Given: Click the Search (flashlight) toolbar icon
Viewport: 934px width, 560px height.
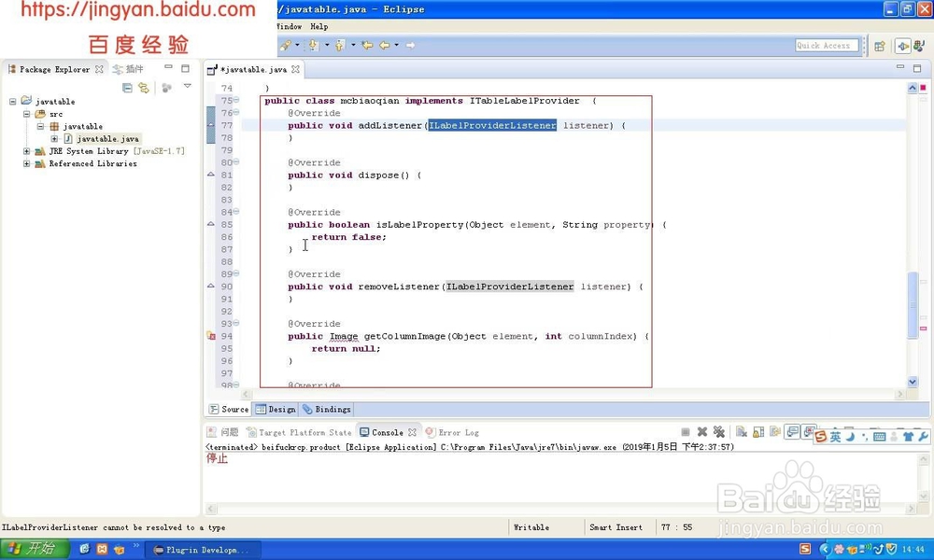Looking at the screenshot, I should (x=286, y=45).
